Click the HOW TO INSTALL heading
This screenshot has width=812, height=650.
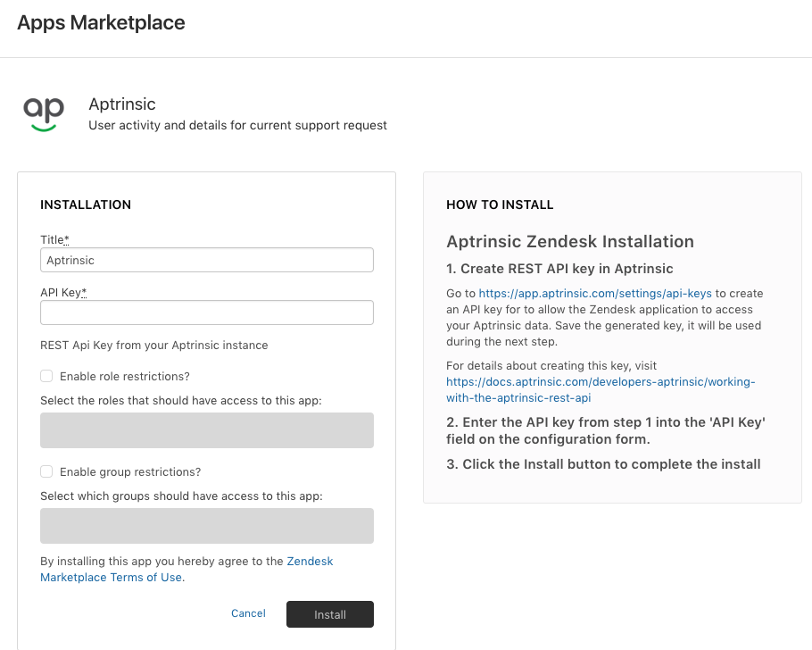(500, 204)
